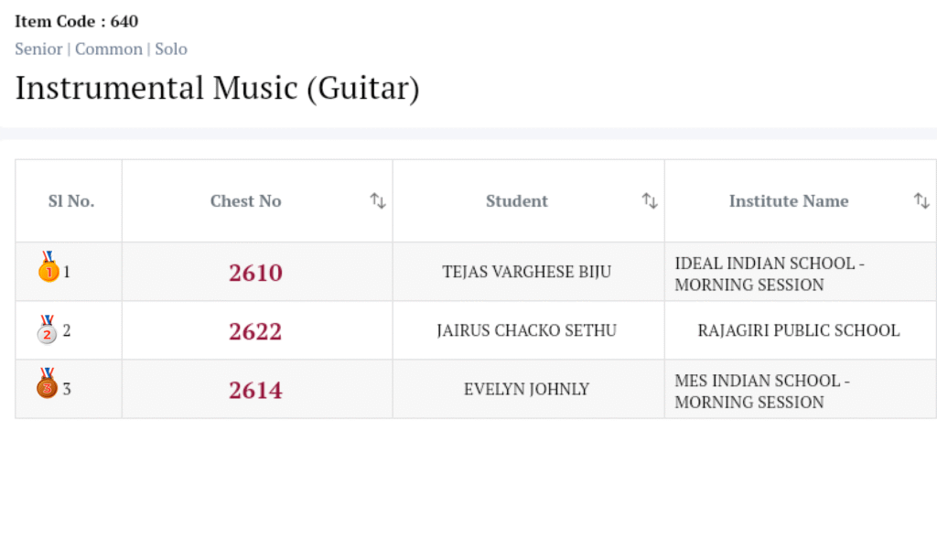Sort table by Student arrows icon
937x560 pixels.
tap(650, 201)
